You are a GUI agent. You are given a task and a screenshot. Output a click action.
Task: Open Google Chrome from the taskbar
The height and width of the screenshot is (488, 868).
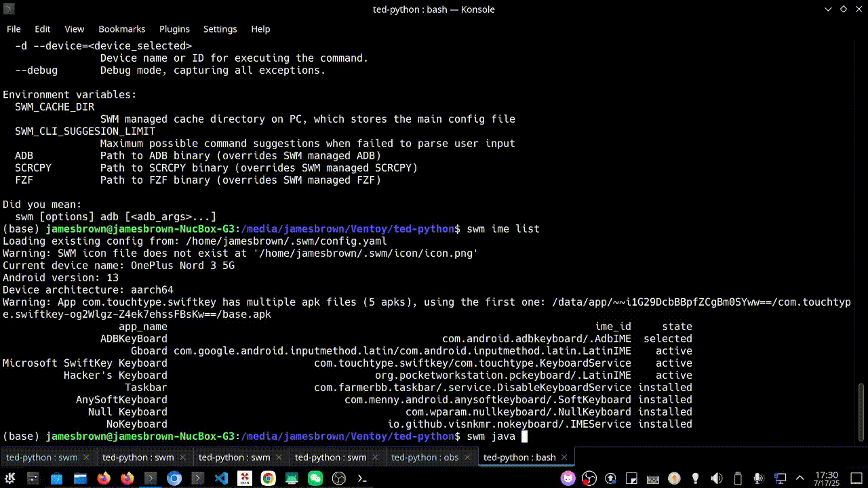pos(269,478)
